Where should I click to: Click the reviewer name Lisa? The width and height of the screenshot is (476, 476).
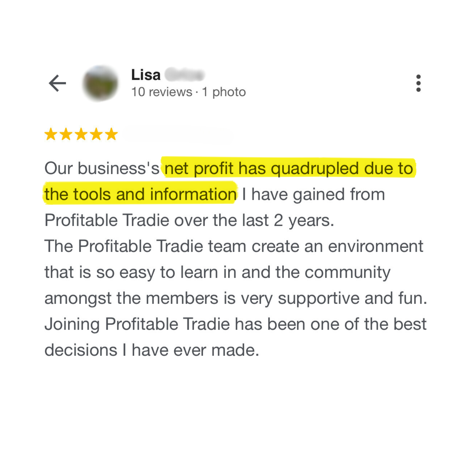click(146, 75)
